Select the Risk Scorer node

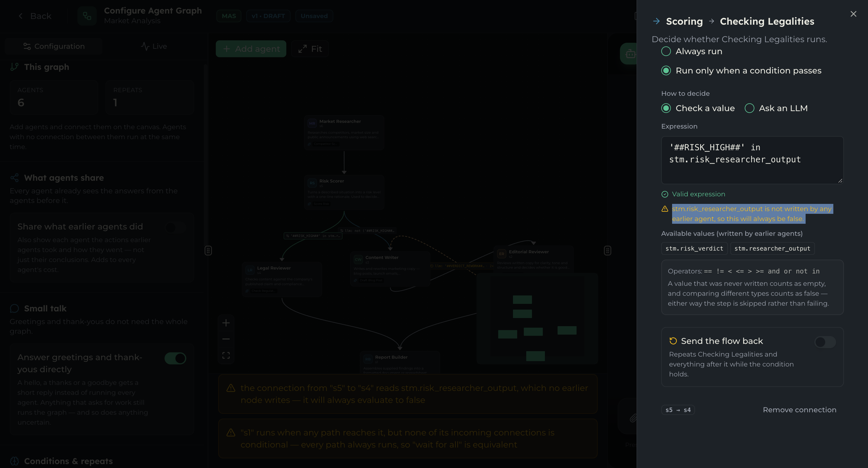point(344,192)
